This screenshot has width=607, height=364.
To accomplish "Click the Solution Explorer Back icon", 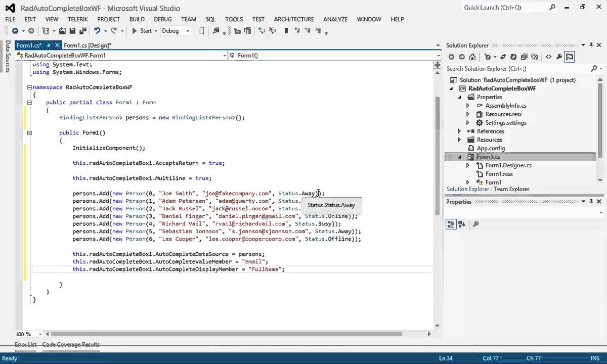I will click(x=451, y=57).
